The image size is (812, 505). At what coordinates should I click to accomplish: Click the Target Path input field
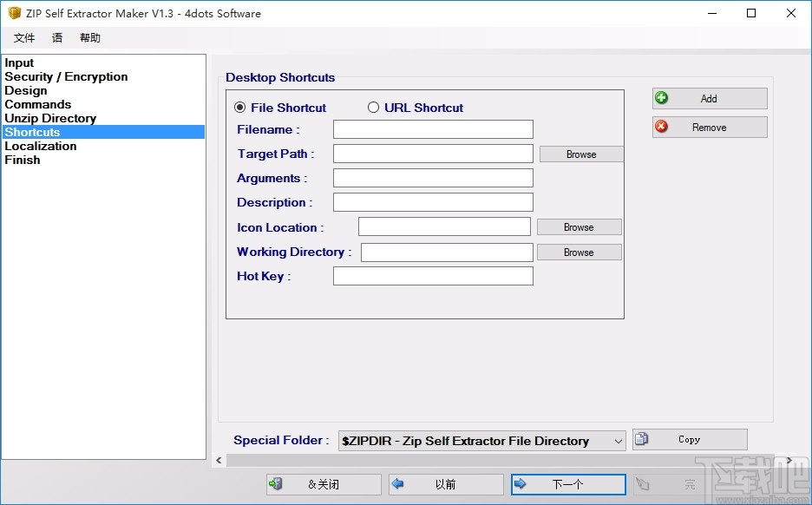click(433, 154)
